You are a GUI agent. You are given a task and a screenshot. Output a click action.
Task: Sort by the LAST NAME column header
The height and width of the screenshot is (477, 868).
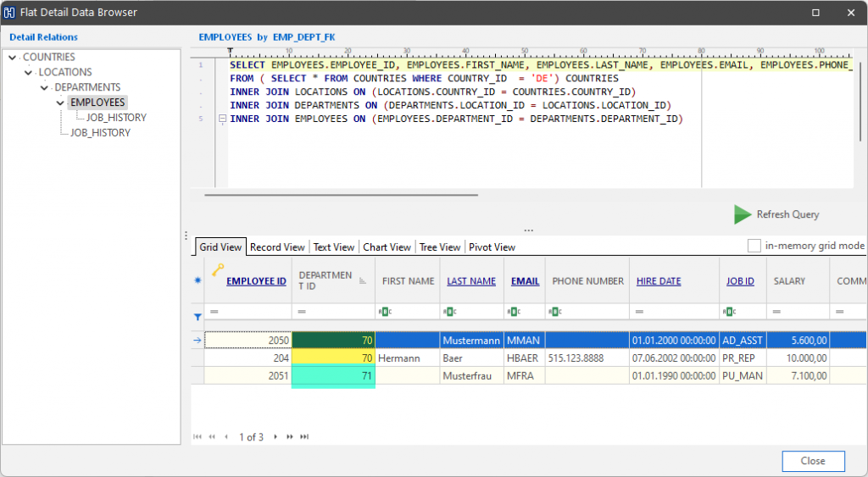[471, 281]
